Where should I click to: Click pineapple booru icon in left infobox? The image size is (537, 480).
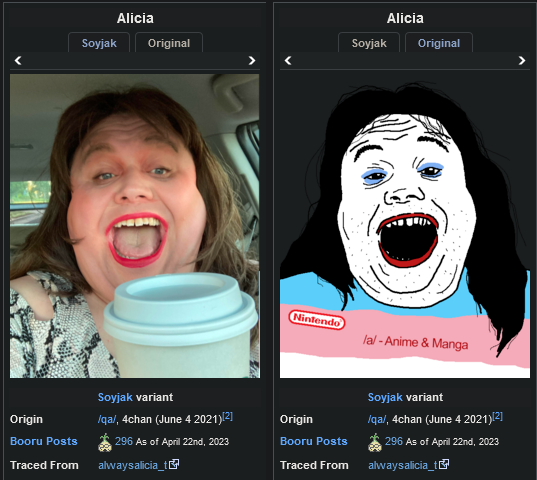tap(105, 442)
